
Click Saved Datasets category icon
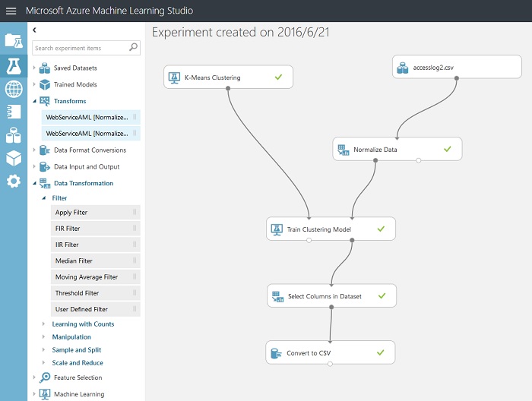45,68
